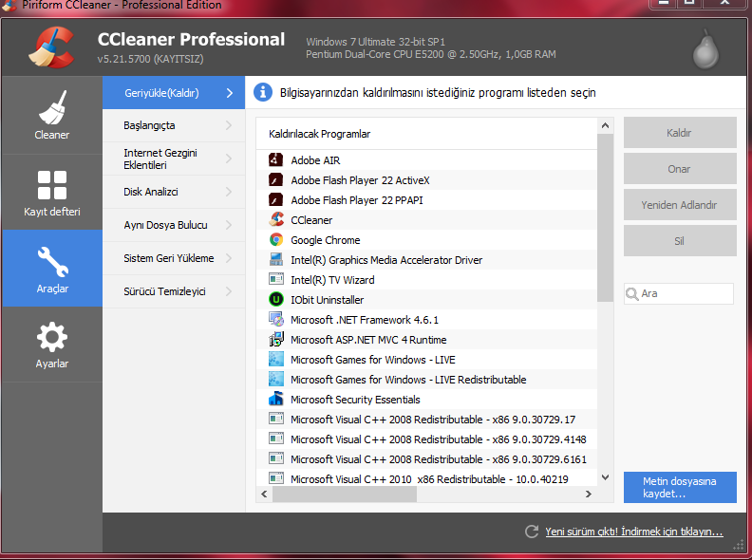Click the Games for Windows - LIVE icon
Image resolution: width=752 pixels, height=560 pixels.
275,359
